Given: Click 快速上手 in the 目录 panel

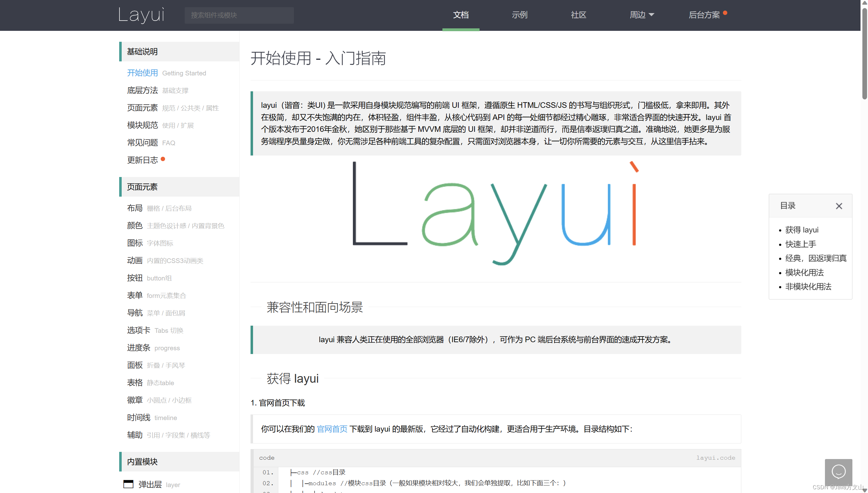Looking at the screenshot, I should point(801,244).
